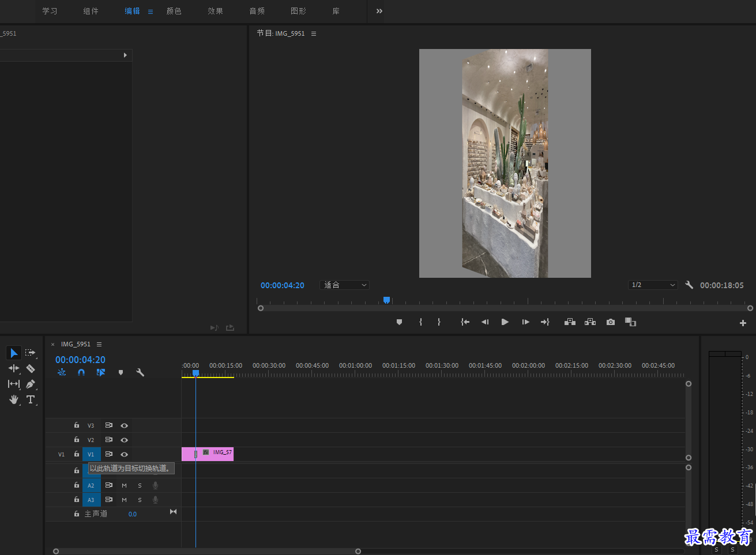Toggle A3 track targeting button
The height and width of the screenshot is (555, 756).
[91, 500]
